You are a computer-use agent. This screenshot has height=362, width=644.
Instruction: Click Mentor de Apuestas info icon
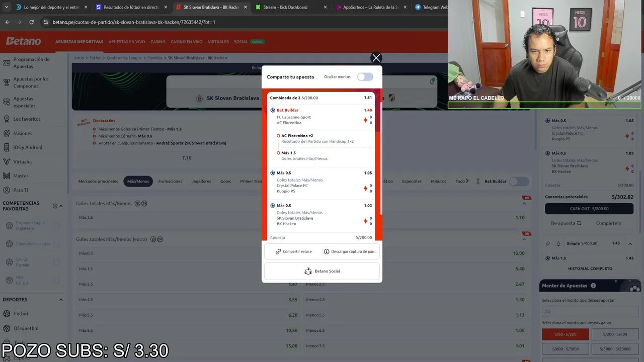pyautogui.click(x=593, y=286)
